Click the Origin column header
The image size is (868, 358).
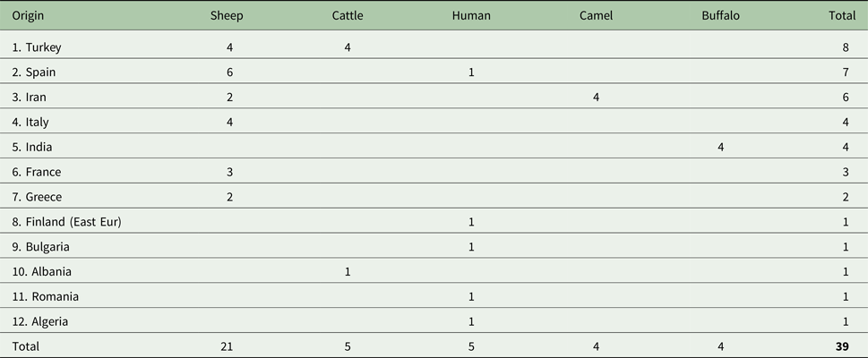click(x=28, y=15)
